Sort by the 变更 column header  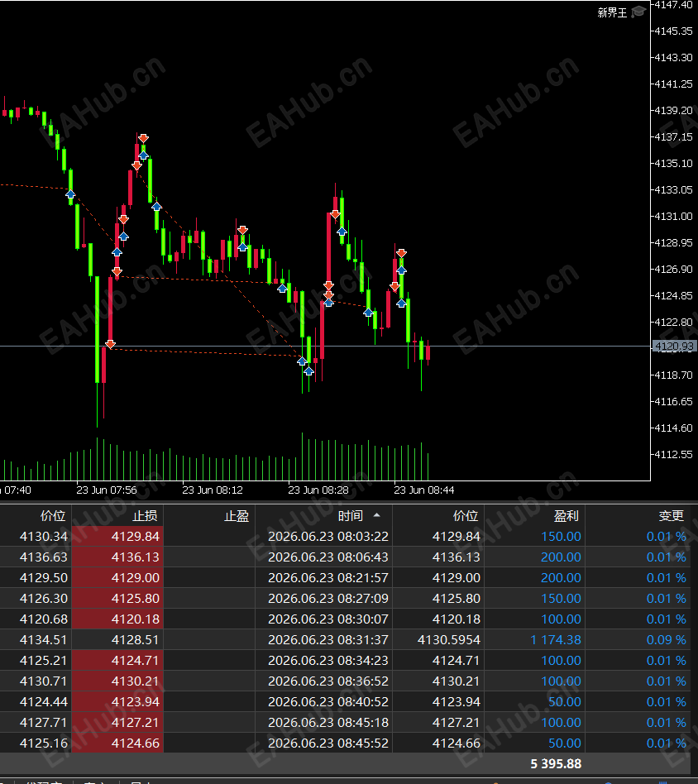tap(638, 515)
